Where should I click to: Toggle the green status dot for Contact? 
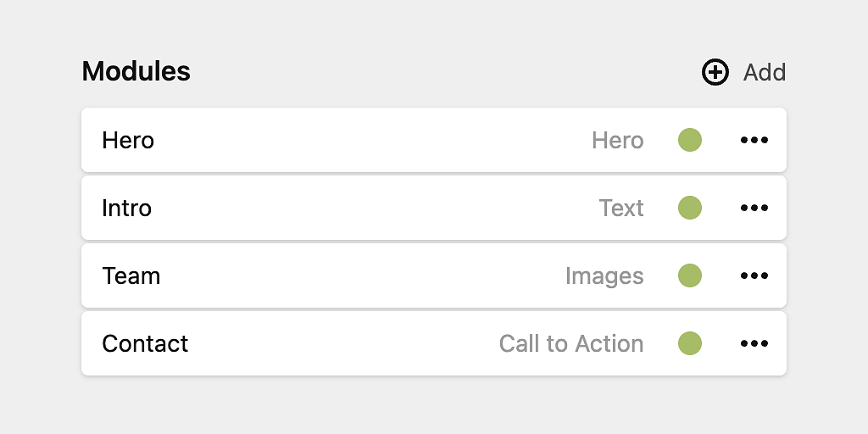(690, 343)
